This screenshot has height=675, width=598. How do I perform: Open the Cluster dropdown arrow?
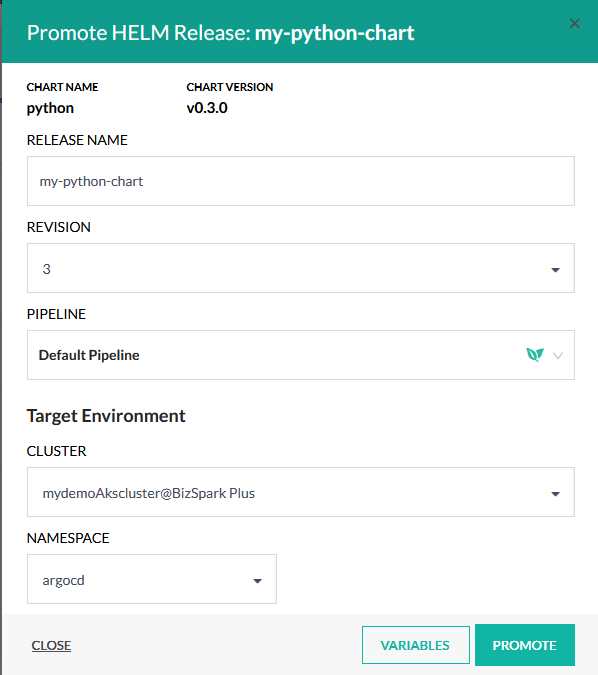pyautogui.click(x=555, y=494)
